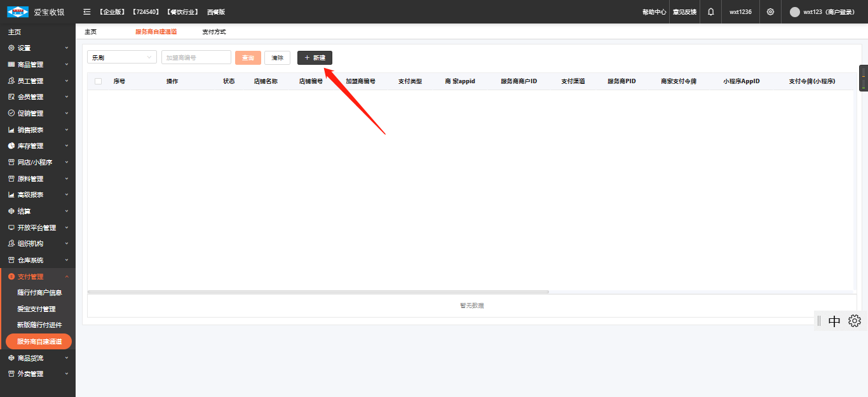Click the 加盟商编号 input field

(x=196, y=58)
